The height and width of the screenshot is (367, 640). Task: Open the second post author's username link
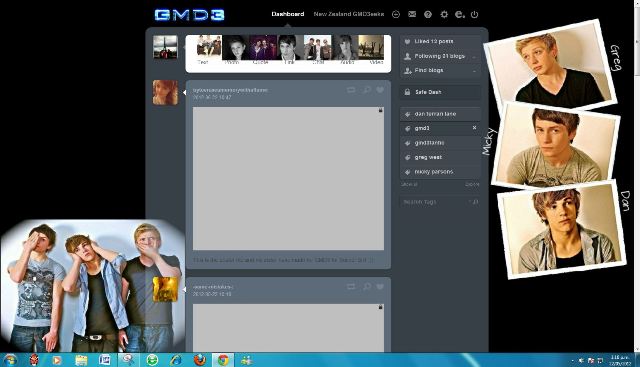coord(213,287)
